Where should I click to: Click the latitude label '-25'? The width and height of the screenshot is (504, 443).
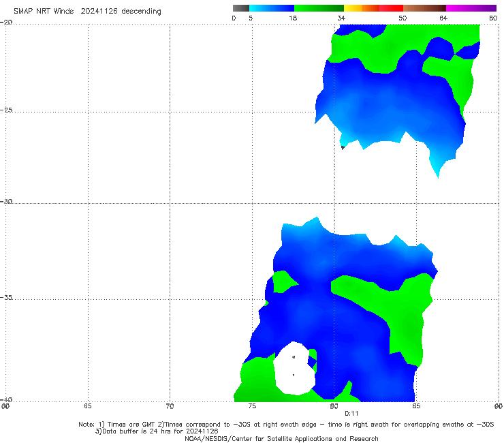coord(6,110)
